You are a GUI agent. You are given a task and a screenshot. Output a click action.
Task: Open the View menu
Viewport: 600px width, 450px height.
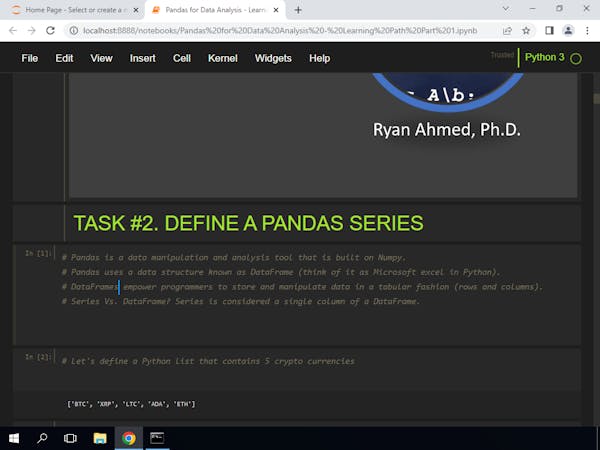(x=101, y=58)
